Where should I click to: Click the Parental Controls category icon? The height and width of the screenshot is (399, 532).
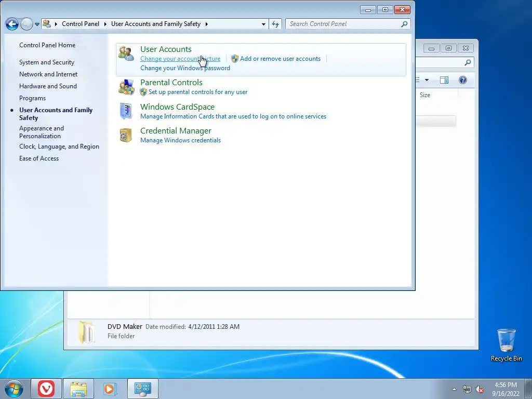coord(126,87)
